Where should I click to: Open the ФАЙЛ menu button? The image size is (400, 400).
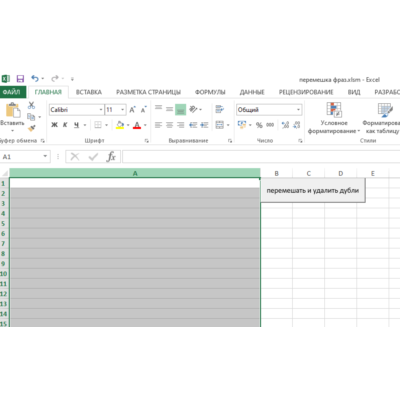point(12,92)
